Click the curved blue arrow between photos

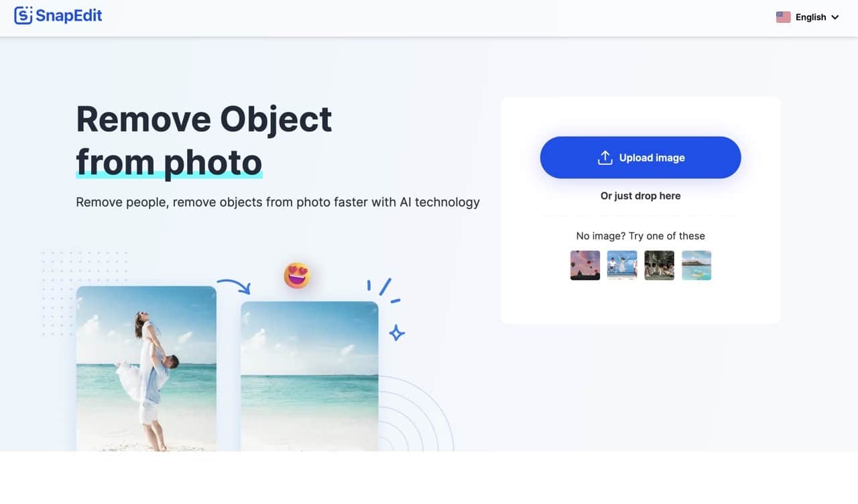coord(233,286)
